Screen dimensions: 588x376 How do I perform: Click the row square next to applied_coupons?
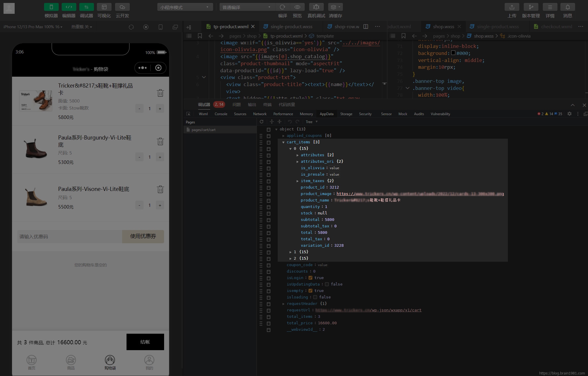click(268, 136)
